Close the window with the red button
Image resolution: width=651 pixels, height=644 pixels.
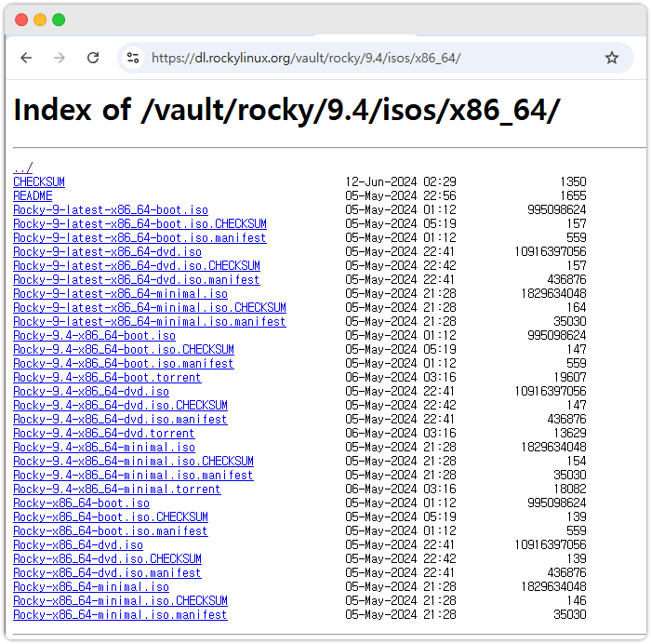21,20
